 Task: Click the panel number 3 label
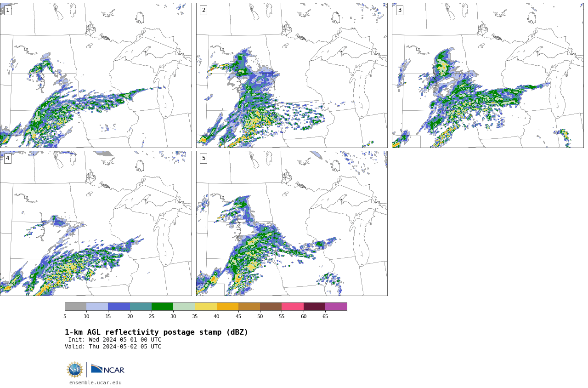coord(400,10)
